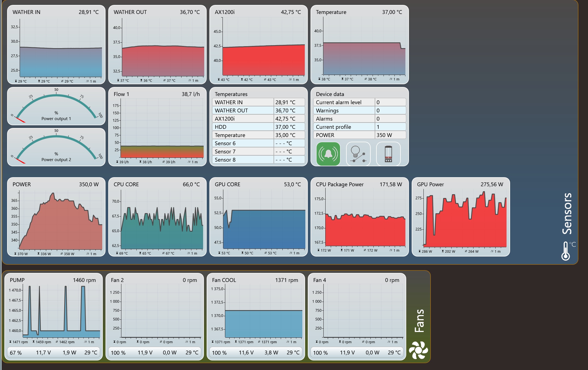Click the light bulb switch icon
This screenshot has width=588, height=370.
click(x=358, y=154)
